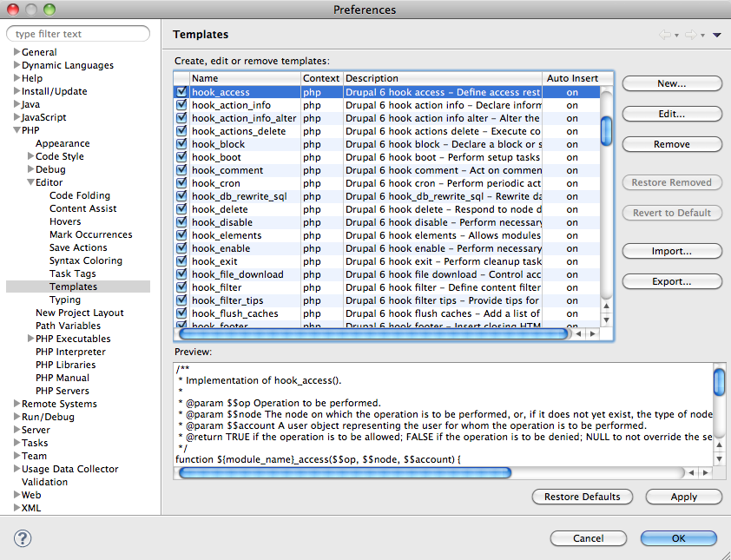Screen dimensions: 731x560
Task: Select the hook_exit template row
Action: 387,261
